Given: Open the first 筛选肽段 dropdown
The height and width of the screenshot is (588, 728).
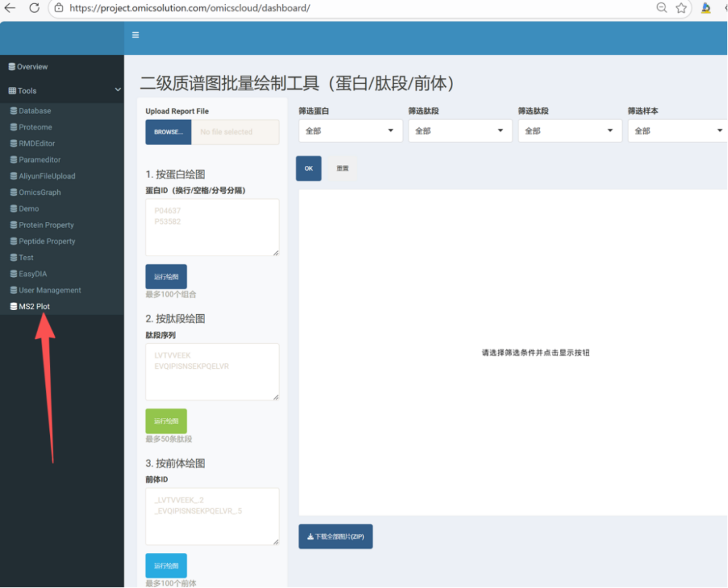Looking at the screenshot, I should pos(460,131).
